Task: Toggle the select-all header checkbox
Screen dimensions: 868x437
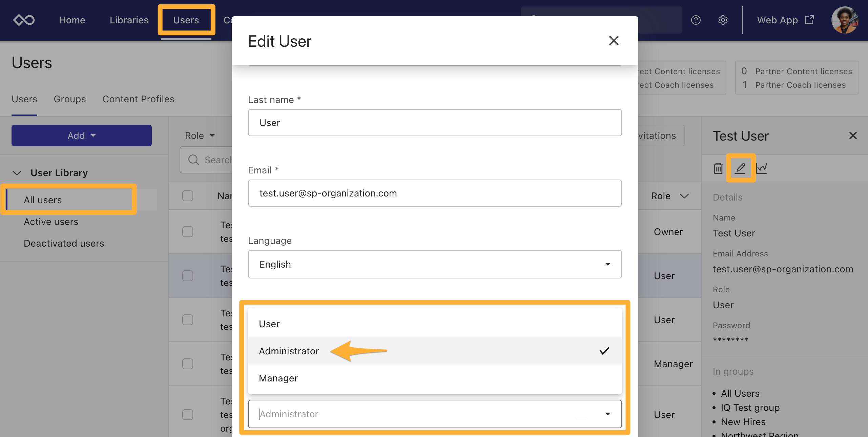Action: 188,196
